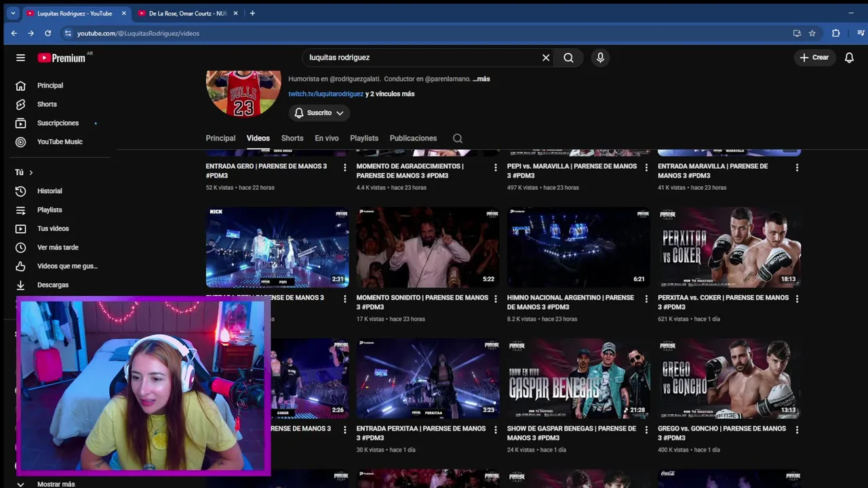Open options for ENTRADA GERO video
Screen dimensions: 868x488
pos(344,167)
